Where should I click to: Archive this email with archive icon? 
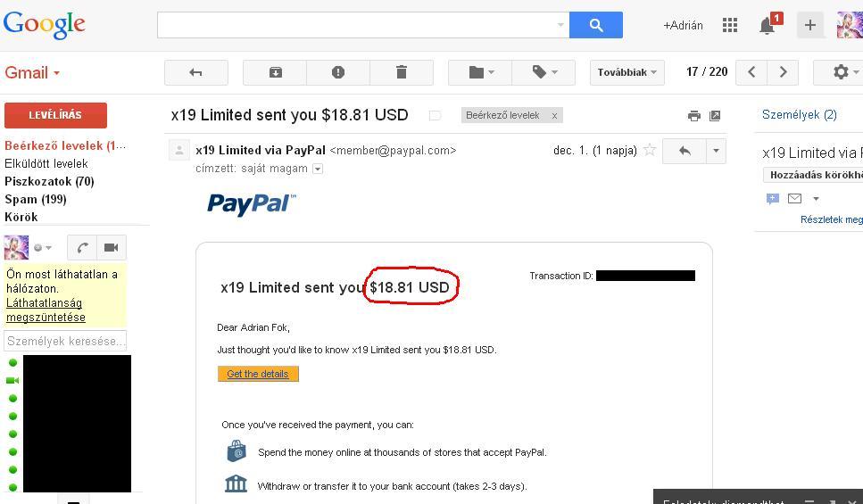click(275, 72)
